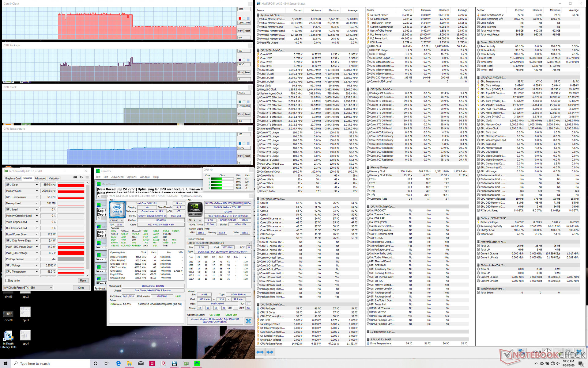Open the network tray icon

click(x=553, y=363)
